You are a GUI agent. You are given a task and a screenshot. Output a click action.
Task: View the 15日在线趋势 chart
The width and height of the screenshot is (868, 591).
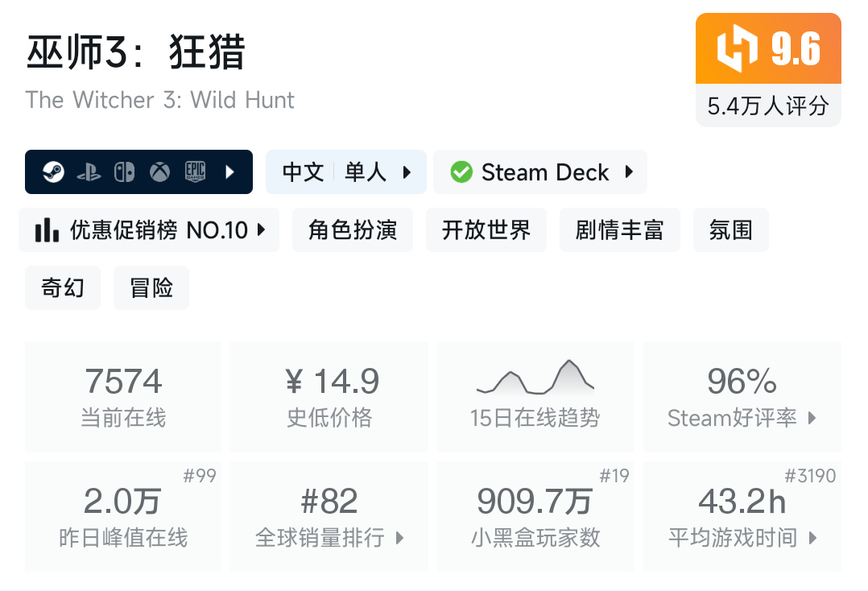click(x=535, y=395)
